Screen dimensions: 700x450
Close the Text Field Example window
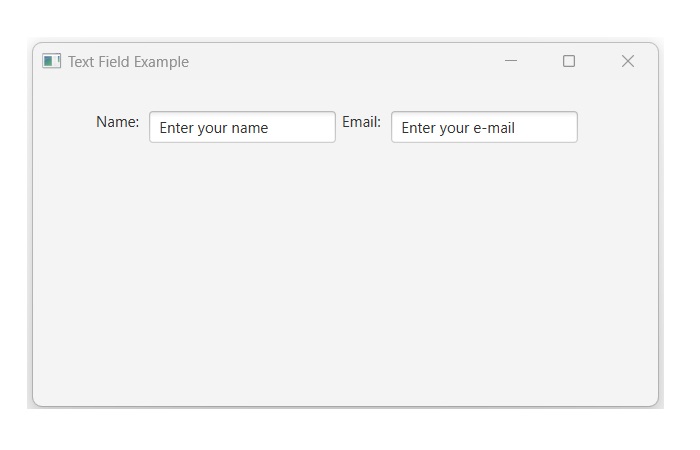(x=628, y=61)
